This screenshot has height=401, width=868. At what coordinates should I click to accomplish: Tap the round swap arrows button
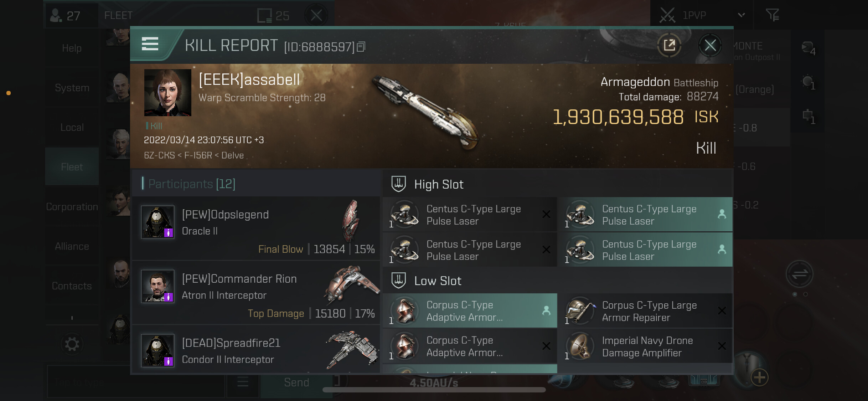pos(800,274)
